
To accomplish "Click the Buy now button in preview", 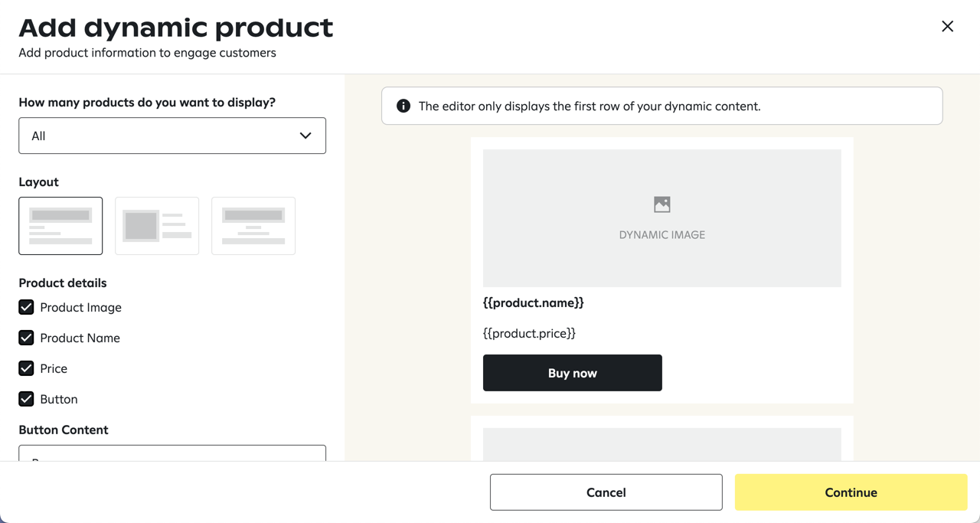I will click(x=572, y=373).
